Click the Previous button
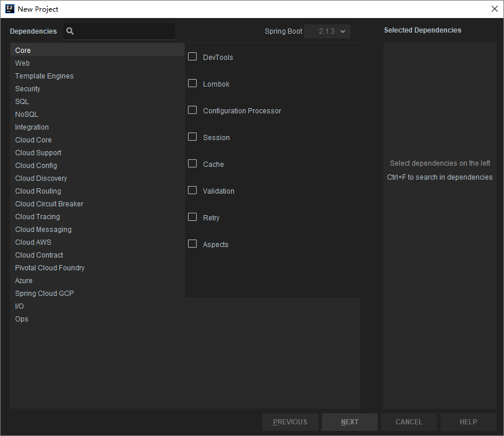Image resolution: width=504 pixels, height=436 pixels. (290, 422)
